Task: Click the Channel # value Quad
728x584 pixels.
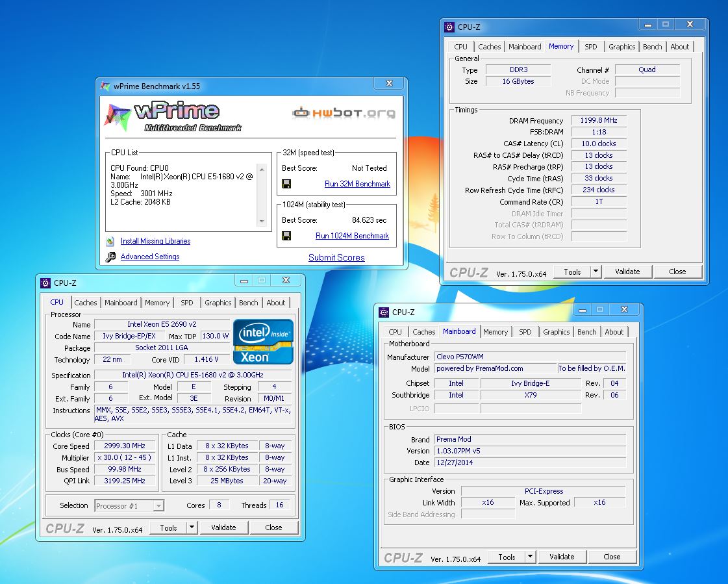Action: (x=647, y=70)
